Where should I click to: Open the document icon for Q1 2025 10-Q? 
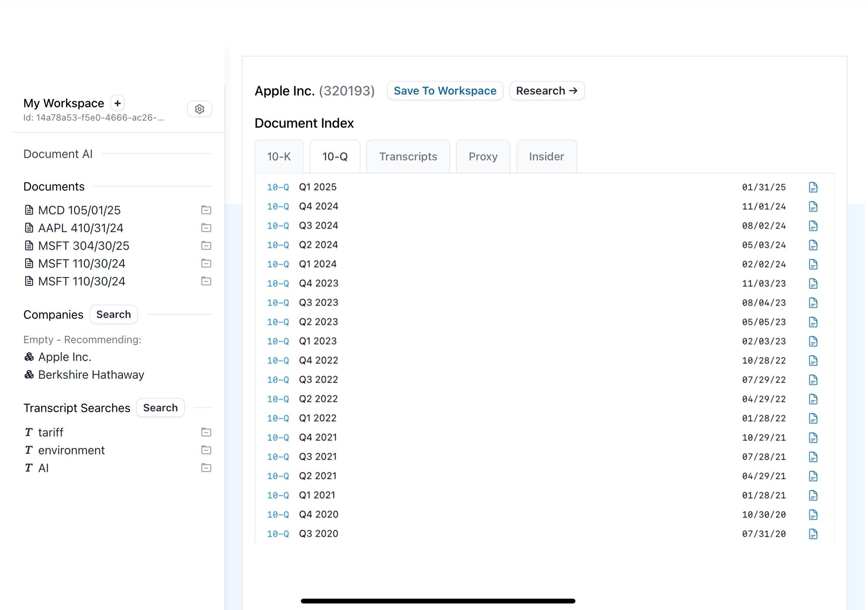coord(813,187)
